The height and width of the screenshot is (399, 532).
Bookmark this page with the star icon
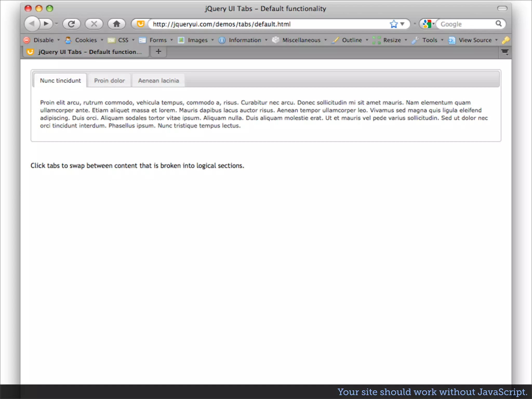pos(394,24)
